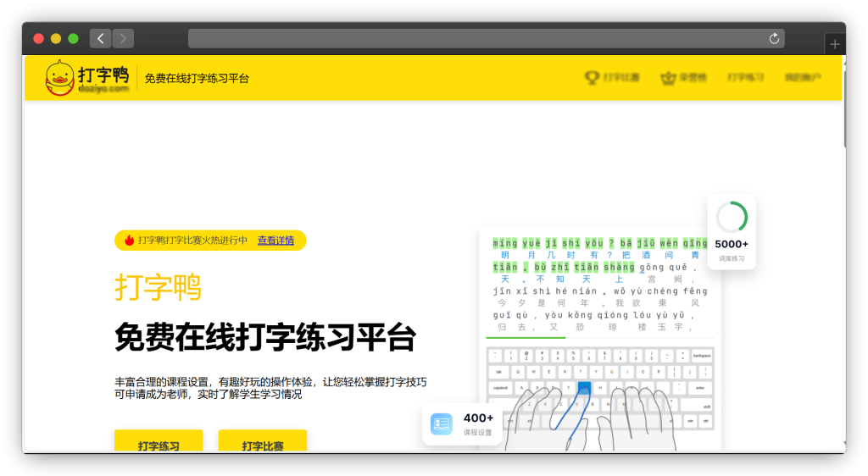The width and height of the screenshot is (868, 476).
Task: Click the 打字鸭 duck logo
Action: click(58, 77)
